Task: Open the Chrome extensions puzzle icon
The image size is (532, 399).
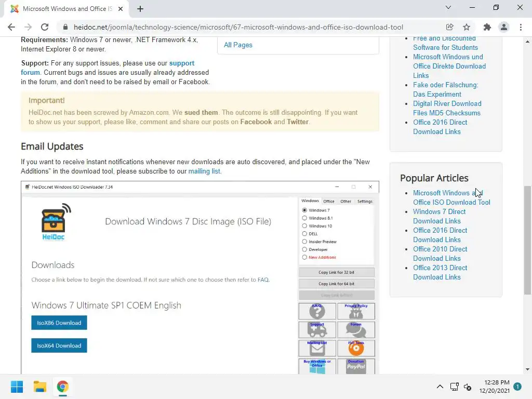Action: click(487, 27)
